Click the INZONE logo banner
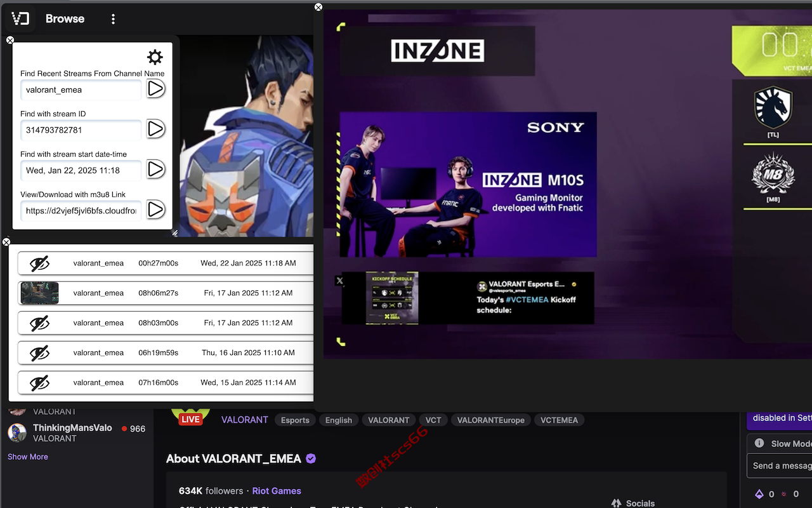812x508 pixels. (437, 51)
